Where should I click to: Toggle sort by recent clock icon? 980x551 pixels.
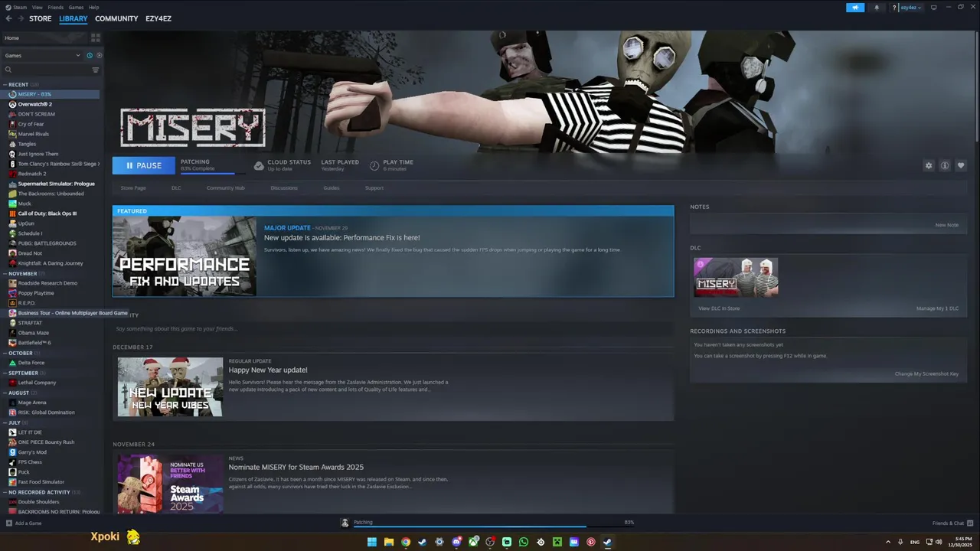tap(90, 55)
